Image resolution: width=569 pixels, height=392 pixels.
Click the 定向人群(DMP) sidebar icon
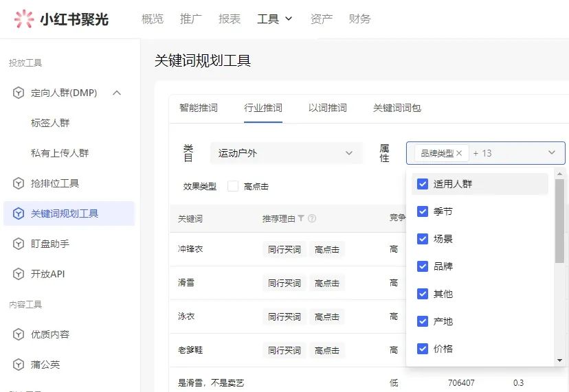[x=19, y=93]
